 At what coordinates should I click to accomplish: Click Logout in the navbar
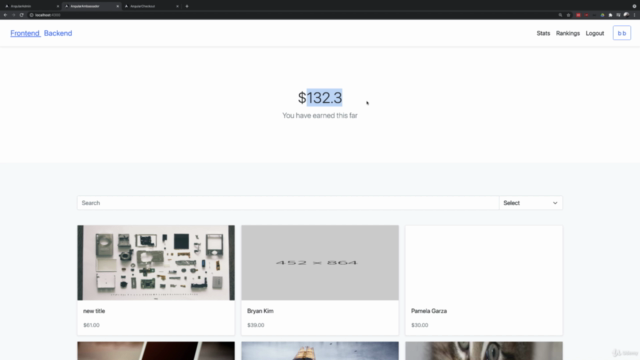pyautogui.click(x=595, y=33)
